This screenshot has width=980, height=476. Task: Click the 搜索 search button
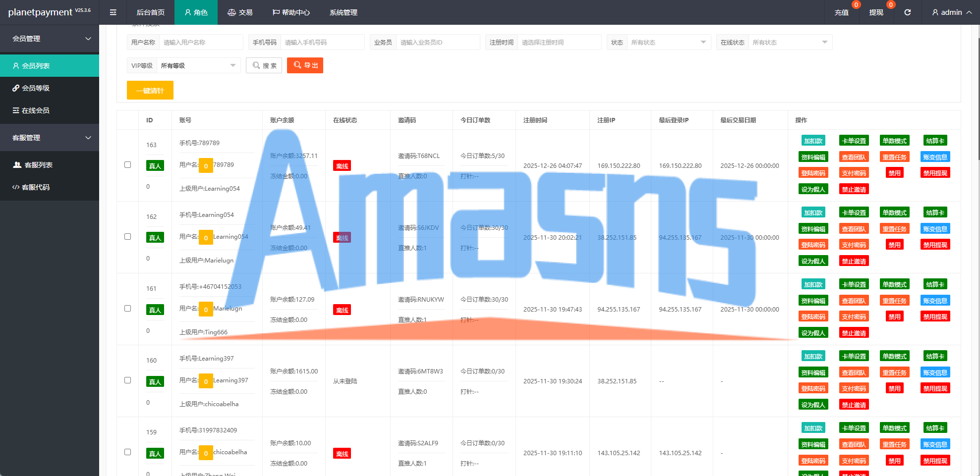[264, 65]
